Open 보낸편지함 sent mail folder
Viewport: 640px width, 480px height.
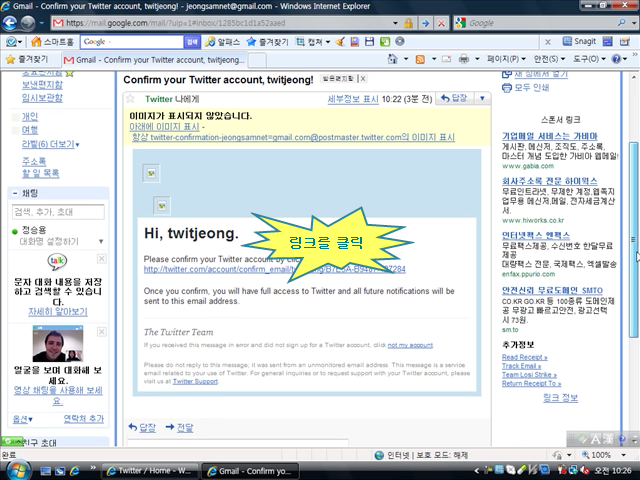(42, 84)
